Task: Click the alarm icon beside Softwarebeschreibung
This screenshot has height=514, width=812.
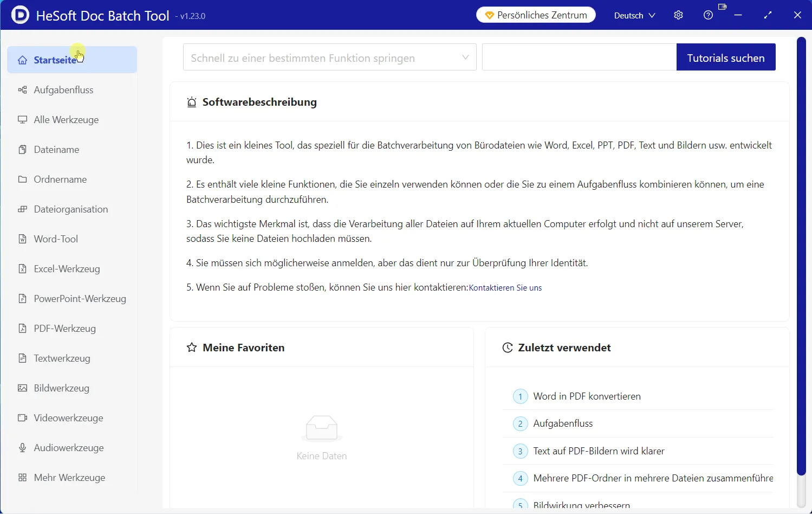Action: pyautogui.click(x=192, y=102)
